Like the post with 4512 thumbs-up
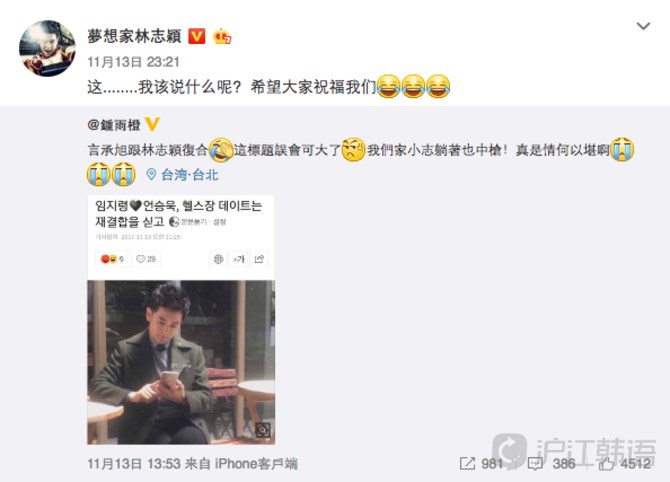This screenshot has height=482, width=670. [x=625, y=464]
